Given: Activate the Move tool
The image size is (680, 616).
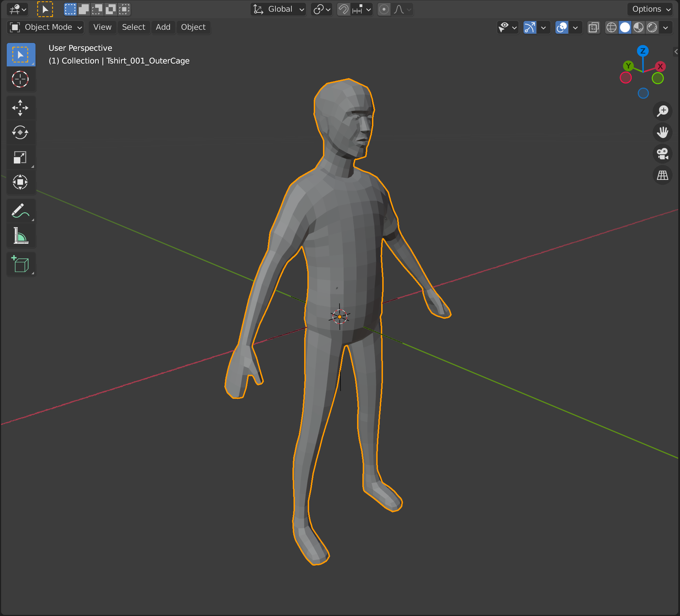Looking at the screenshot, I should click(x=20, y=108).
